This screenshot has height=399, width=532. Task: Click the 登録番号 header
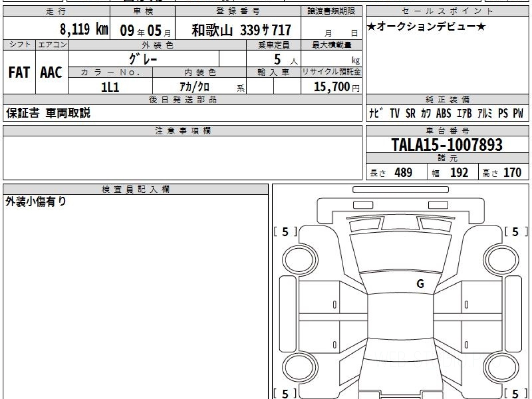[x=238, y=12]
